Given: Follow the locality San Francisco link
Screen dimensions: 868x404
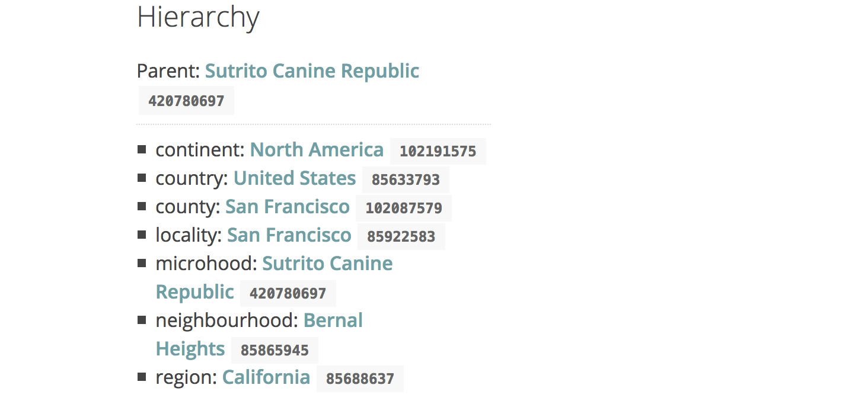Looking at the screenshot, I should click(289, 235).
